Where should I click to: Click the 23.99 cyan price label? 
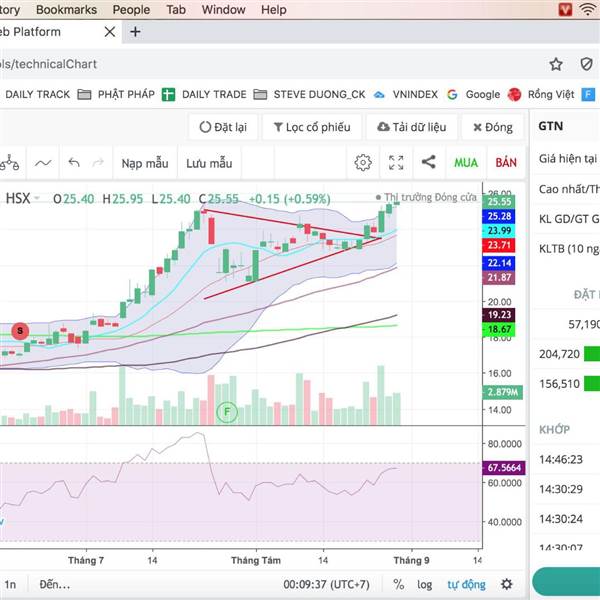point(499,230)
